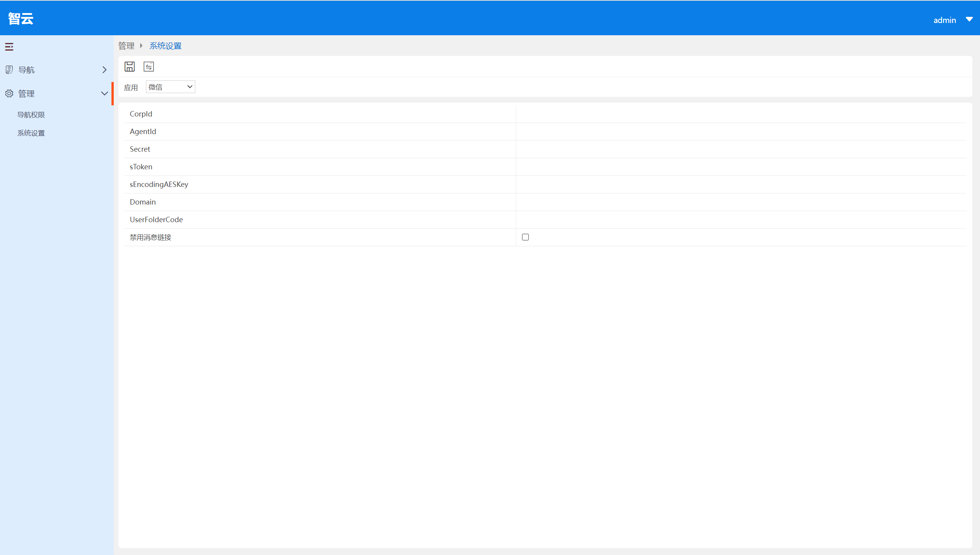The height and width of the screenshot is (555, 980).
Task: Click the admin user dropdown arrow
Action: tap(969, 18)
